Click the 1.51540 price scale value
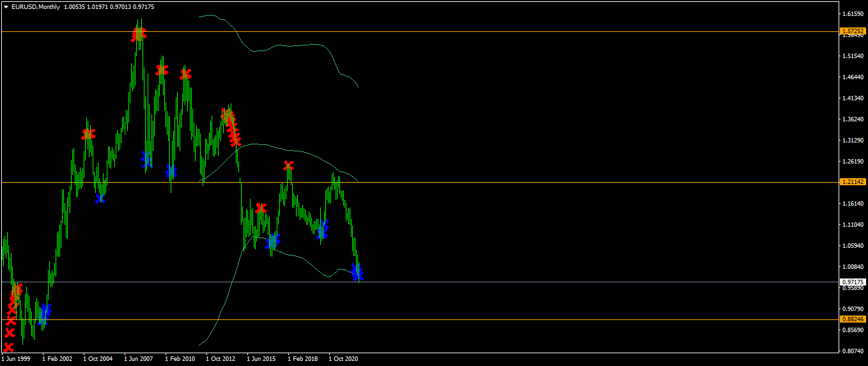 (x=853, y=56)
